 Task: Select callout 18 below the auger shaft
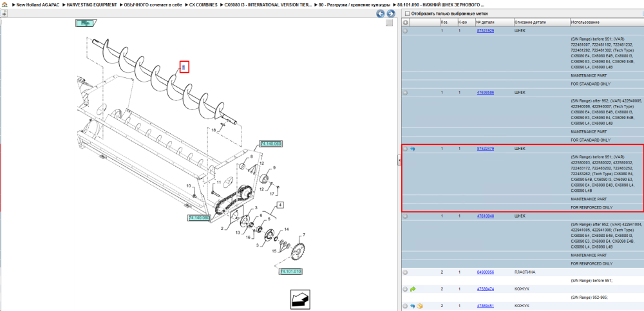click(214, 130)
